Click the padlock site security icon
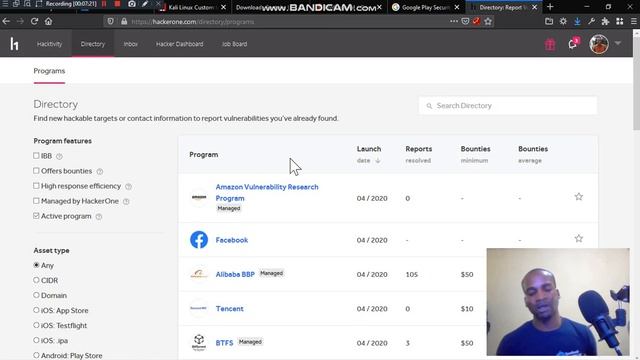This screenshot has width=640, height=360. pyautogui.click(x=124, y=21)
